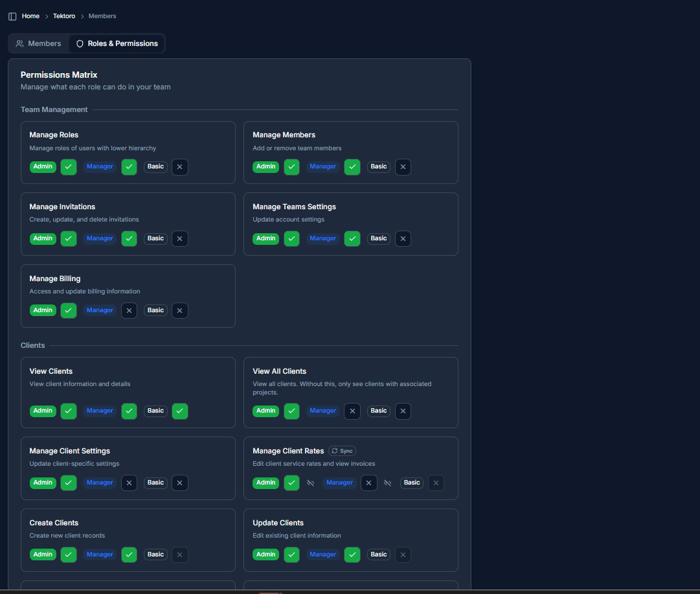Click the chevron between Home and Tektoro

[47, 16]
